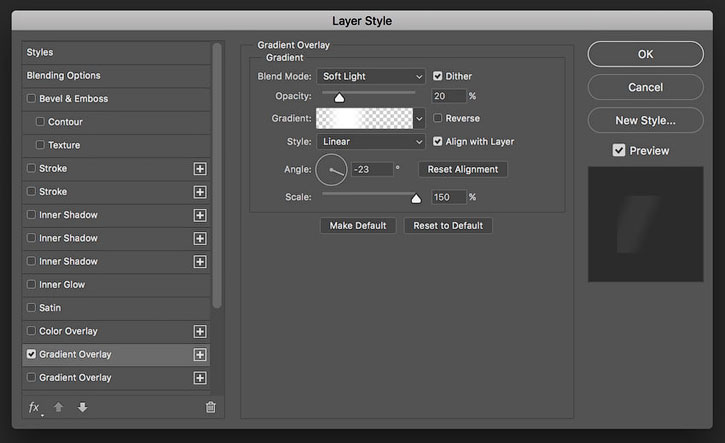The width and height of the screenshot is (725, 443).
Task: Add another Inner Shadow via the first plus icon
Action: point(200,215)
